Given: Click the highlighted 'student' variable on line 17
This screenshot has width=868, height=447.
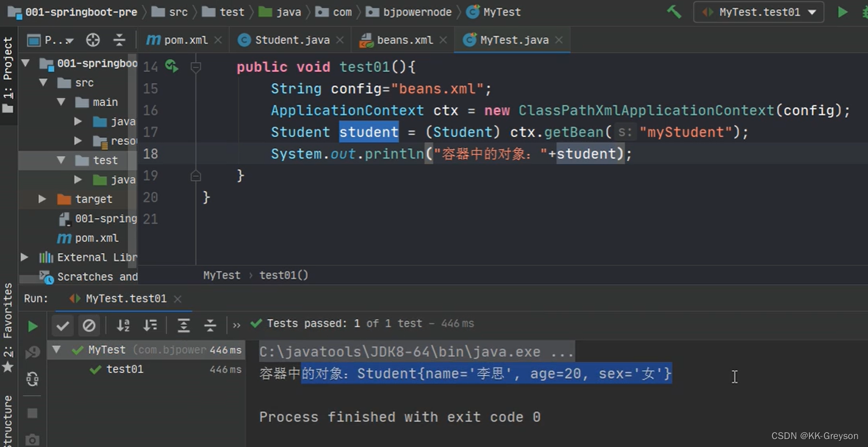Looking at the screenshot, I should point(368,132).
